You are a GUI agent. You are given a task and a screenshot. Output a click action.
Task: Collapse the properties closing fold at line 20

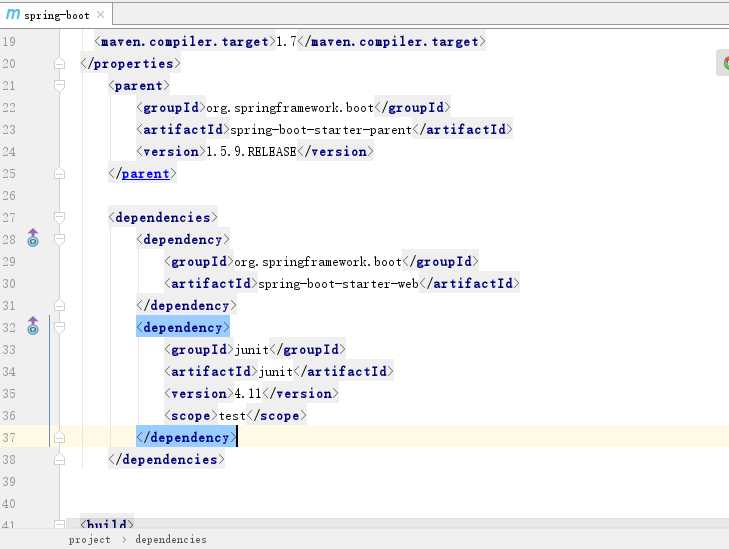(x=60, y=64)
